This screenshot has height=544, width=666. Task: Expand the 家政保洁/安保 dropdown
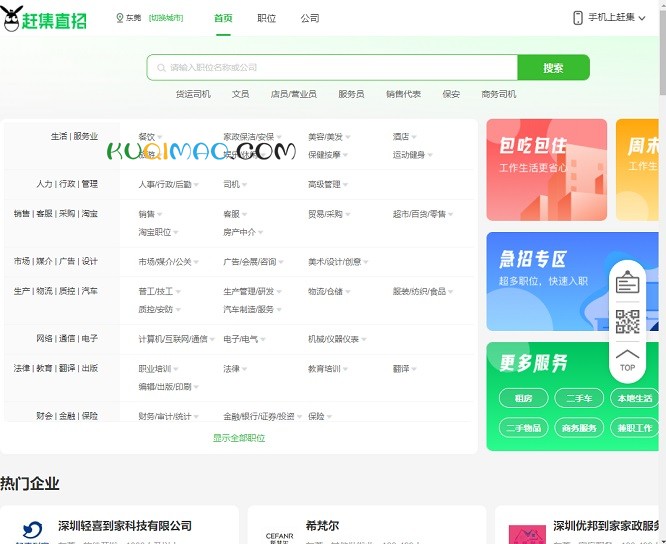point(252,137)
